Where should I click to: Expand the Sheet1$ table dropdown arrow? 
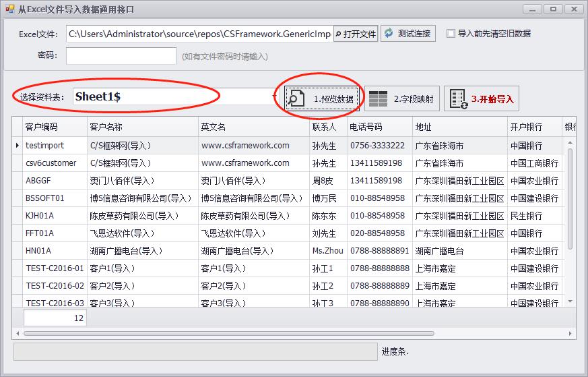pyautogui.click(x=274, y=97)
